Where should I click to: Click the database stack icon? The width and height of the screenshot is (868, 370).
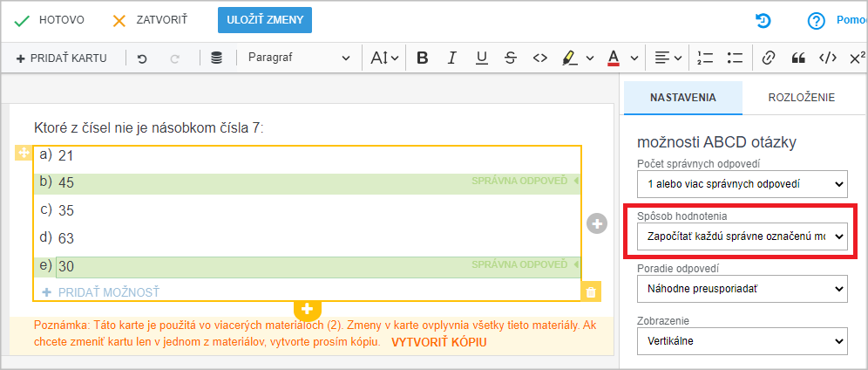pos(217,58)
